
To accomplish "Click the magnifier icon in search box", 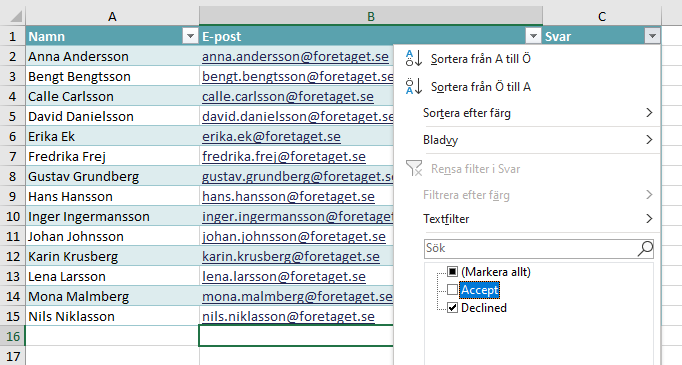I will (x=645, y=248).
